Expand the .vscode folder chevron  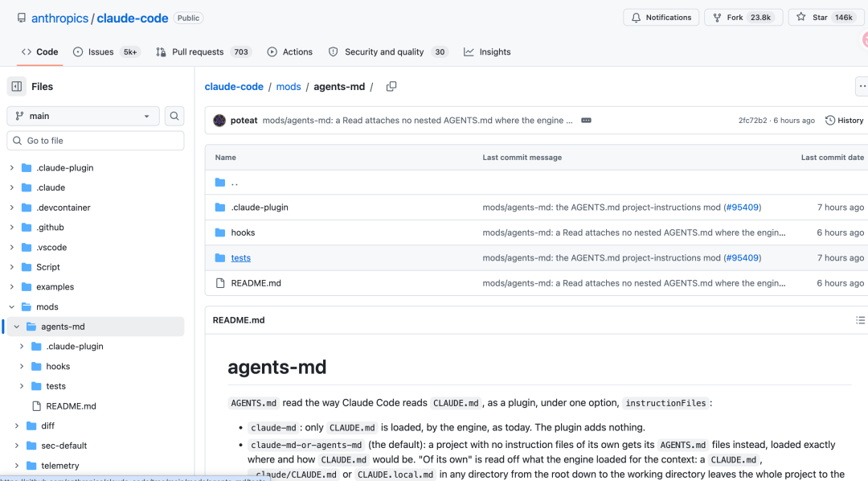[11, 247]
